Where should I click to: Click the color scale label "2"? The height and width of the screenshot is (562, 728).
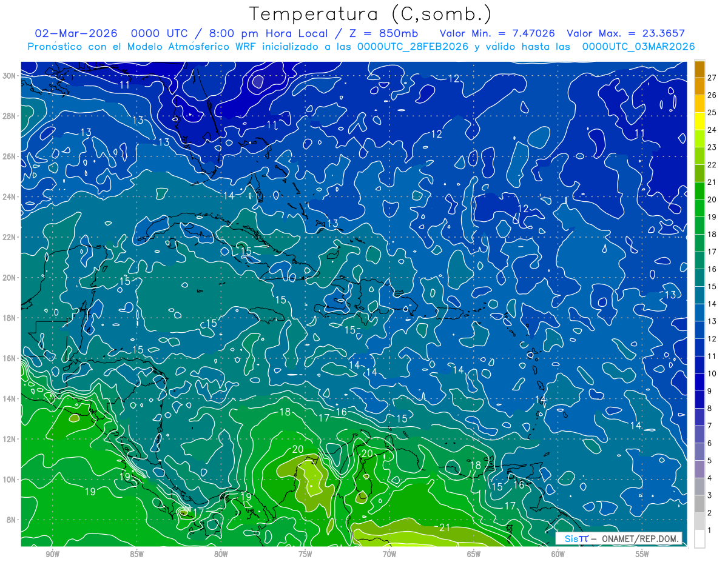[710, 513]
